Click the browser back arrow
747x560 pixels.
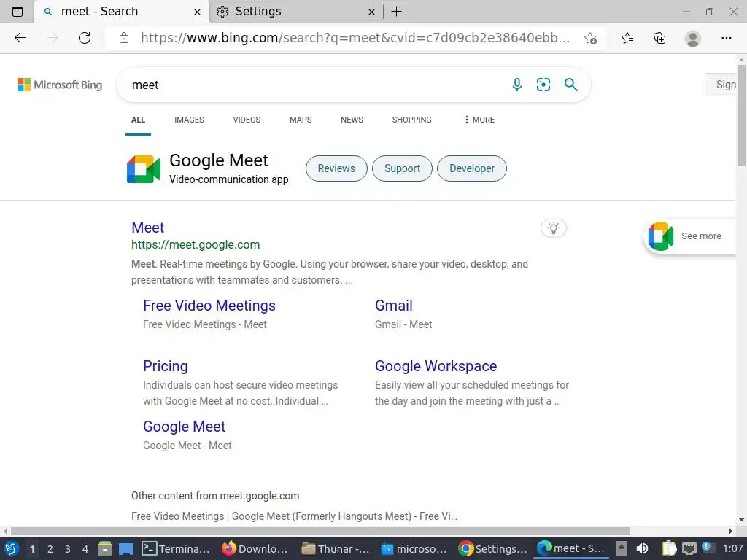coord(20,38)
